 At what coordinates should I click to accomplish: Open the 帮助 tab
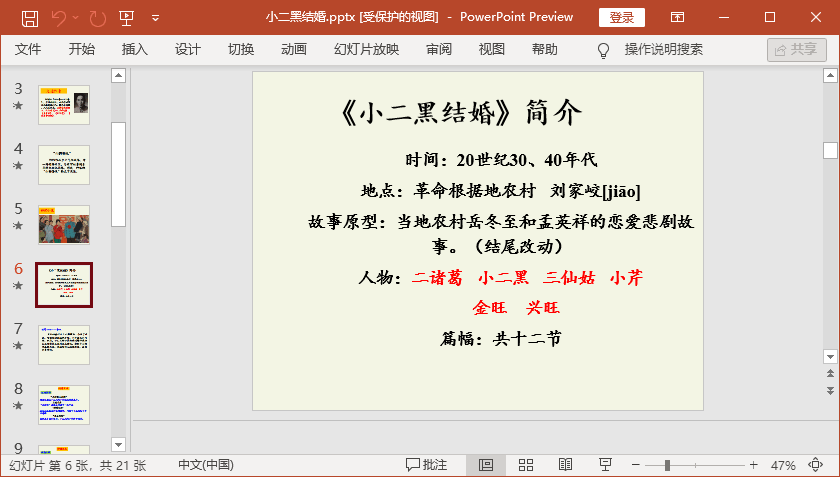pos(545,49)
